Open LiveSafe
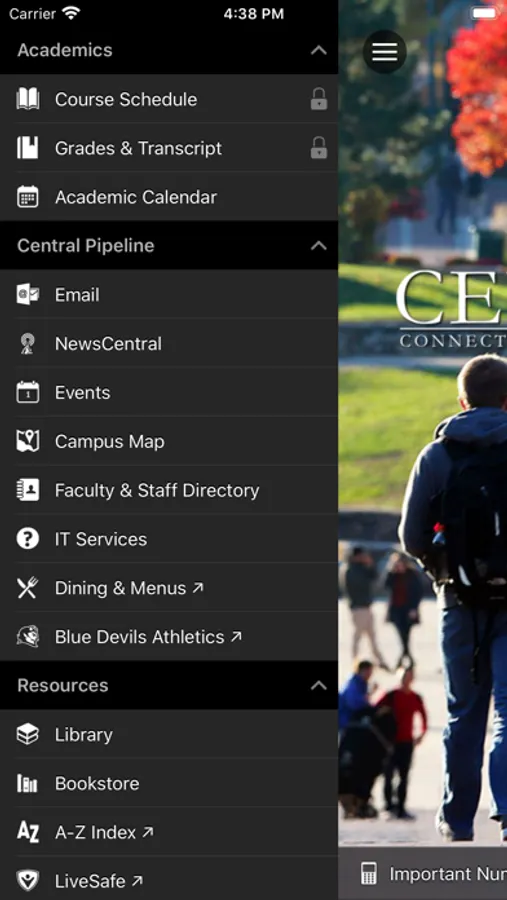The height and width of the screenshot is (900, 507). (169, 880)
